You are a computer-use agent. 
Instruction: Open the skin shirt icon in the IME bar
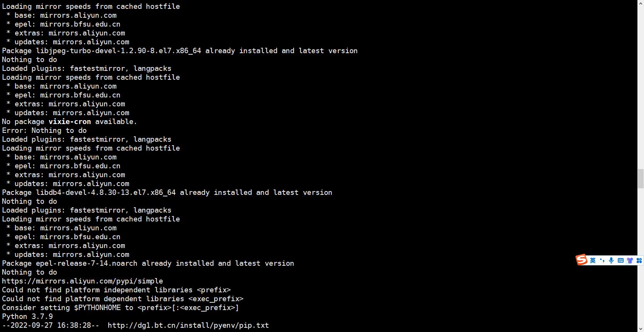tap(630, 261)
